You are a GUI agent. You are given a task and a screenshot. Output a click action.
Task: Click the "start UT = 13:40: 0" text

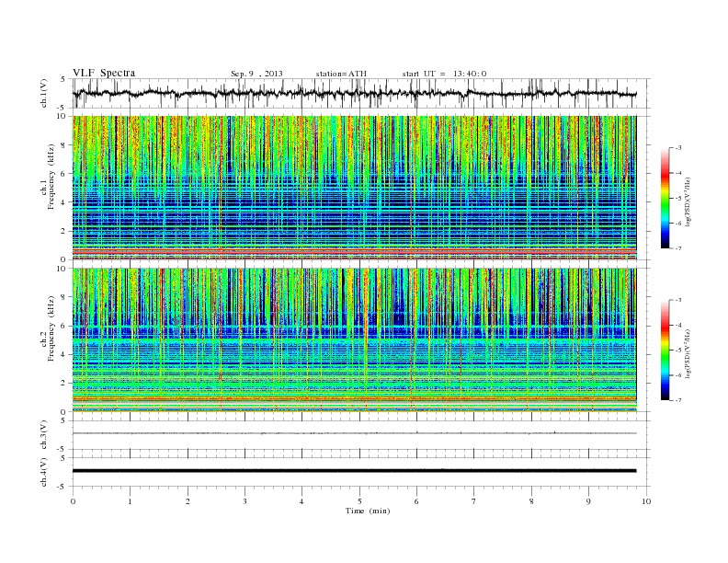pyautogui.click(x=444, y=74)
